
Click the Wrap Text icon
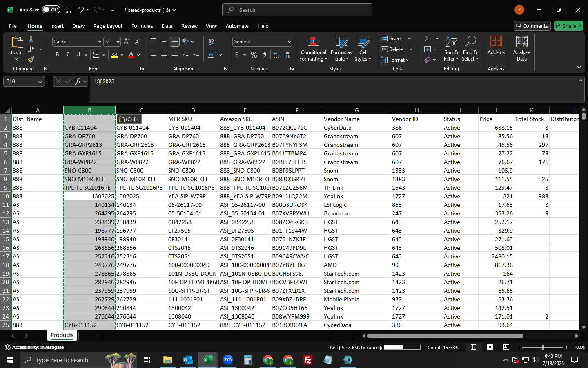(x=212, y=42)
